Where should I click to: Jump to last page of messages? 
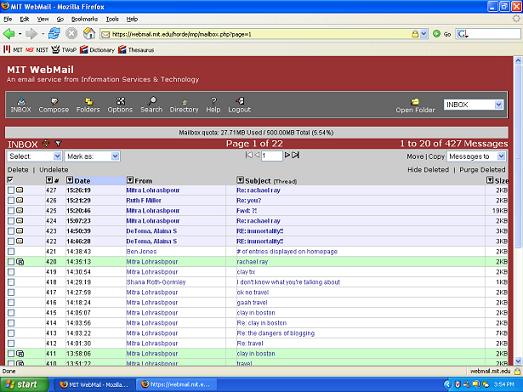[296, 155]
